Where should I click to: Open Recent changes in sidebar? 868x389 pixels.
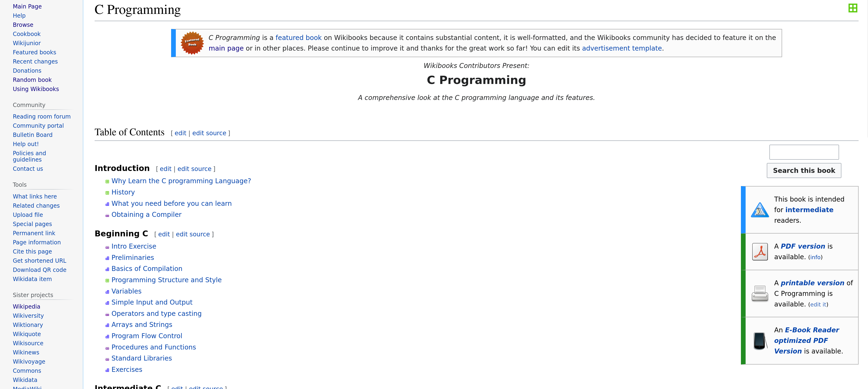(x=35, y=61)
